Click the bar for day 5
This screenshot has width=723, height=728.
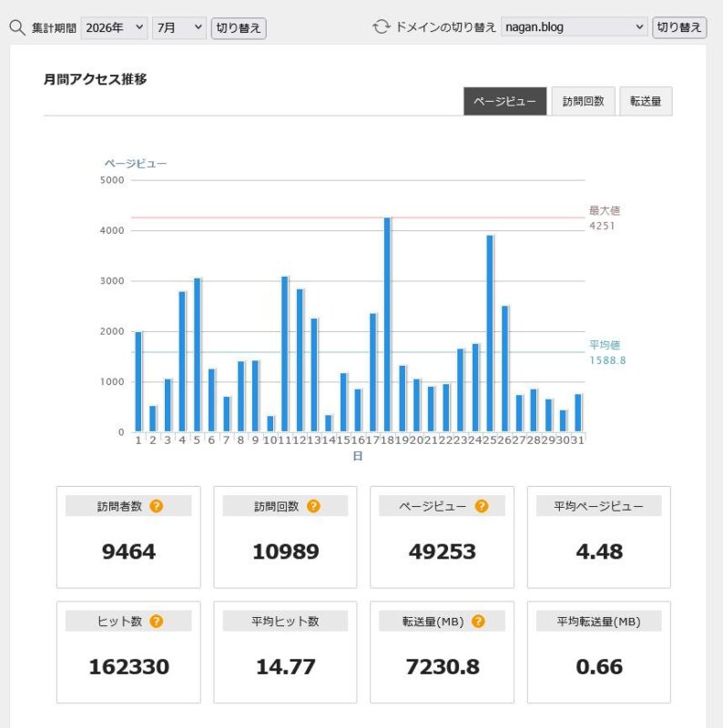(x=197, y=355)
